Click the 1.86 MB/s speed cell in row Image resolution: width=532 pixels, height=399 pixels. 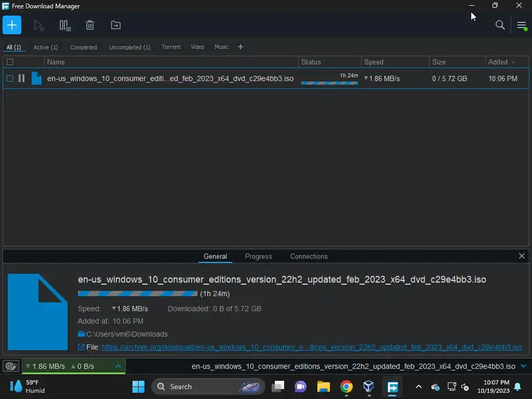click(x=382, y=79)
